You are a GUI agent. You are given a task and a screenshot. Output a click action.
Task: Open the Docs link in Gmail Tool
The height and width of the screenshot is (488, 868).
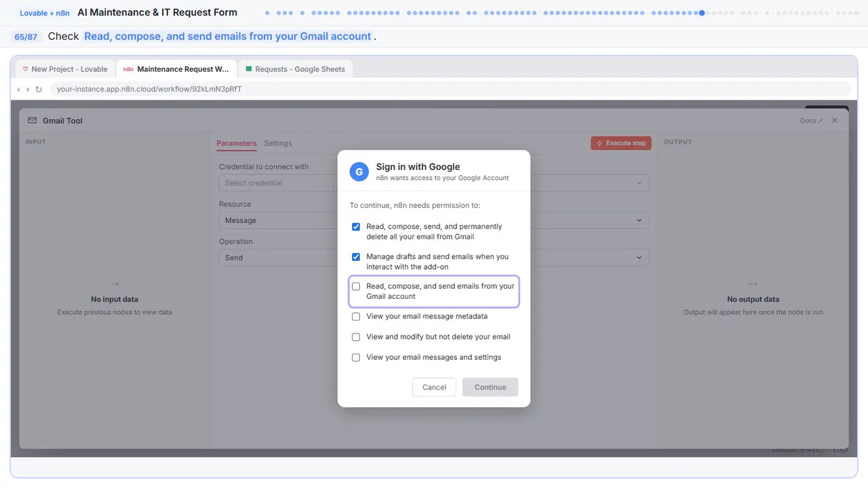coord(811,121)
